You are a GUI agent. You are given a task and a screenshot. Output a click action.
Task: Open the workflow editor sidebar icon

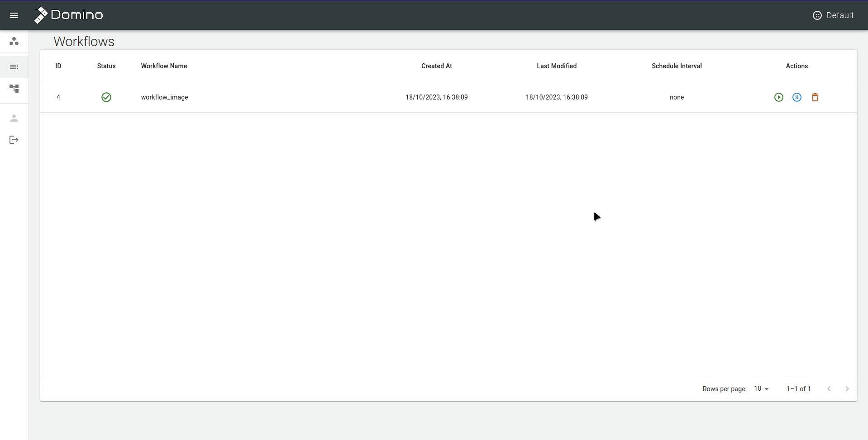14,89
